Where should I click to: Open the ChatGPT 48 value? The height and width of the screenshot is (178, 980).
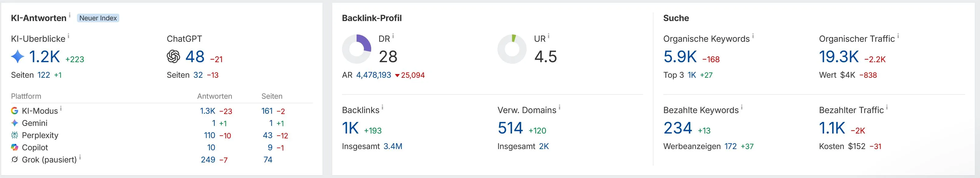point(195,57)
